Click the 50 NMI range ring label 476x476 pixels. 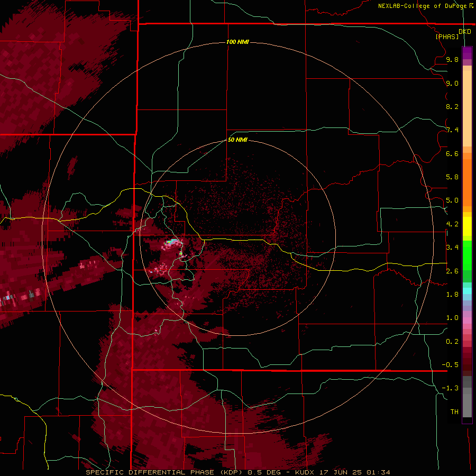click(237, 140)
